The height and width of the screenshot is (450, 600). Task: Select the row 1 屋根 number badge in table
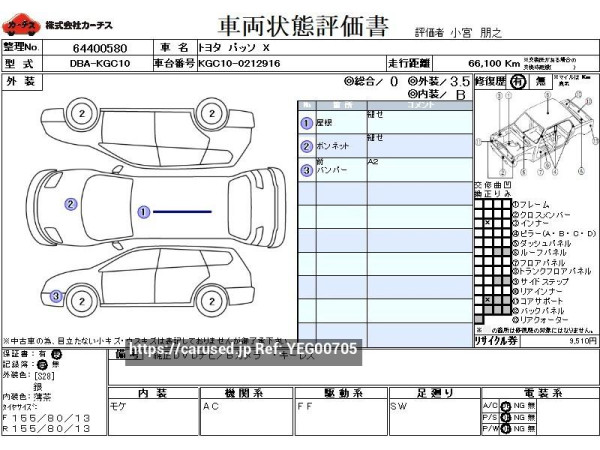[x=306, y=123]
